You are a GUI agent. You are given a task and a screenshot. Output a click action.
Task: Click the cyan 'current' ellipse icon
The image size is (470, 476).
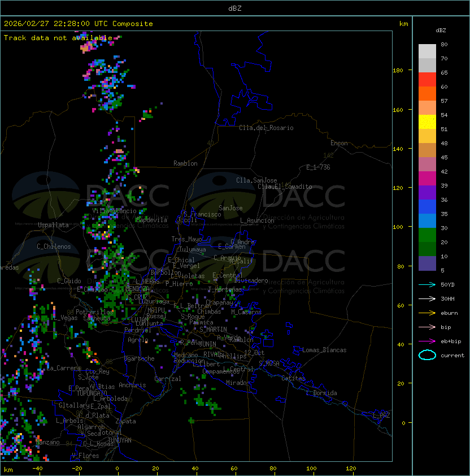coord(427,355)
